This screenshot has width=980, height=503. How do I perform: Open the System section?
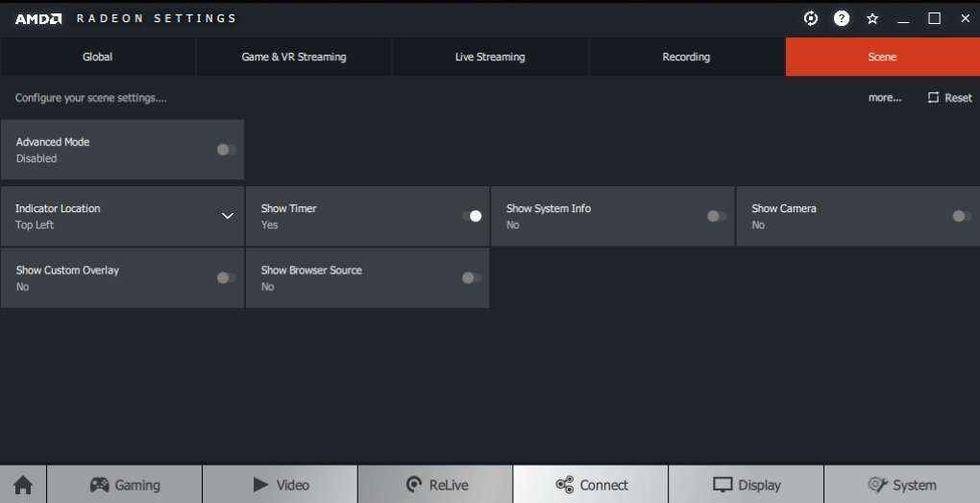point(902,484)
